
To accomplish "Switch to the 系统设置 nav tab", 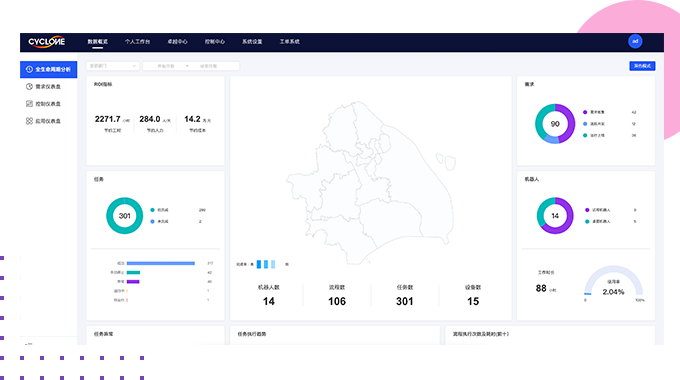I will click(252, 42).
